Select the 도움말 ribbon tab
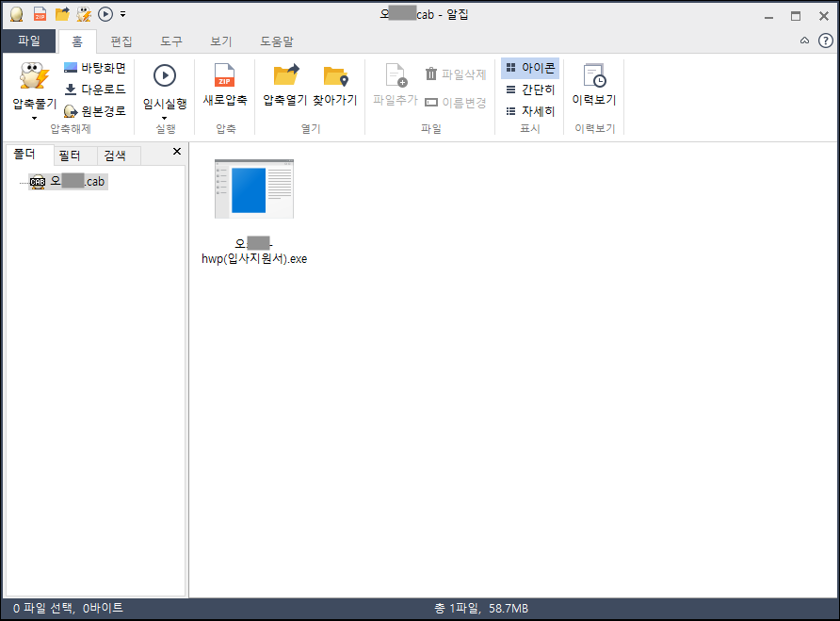 pos(277,41)
